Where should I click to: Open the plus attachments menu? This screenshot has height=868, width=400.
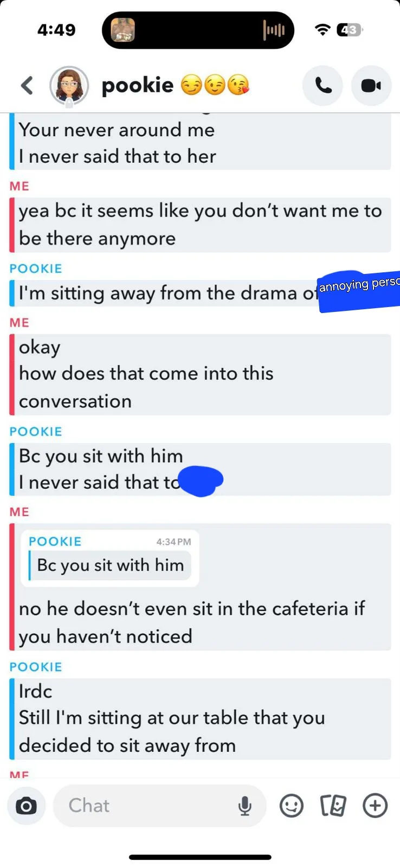(x=375, y=806)
